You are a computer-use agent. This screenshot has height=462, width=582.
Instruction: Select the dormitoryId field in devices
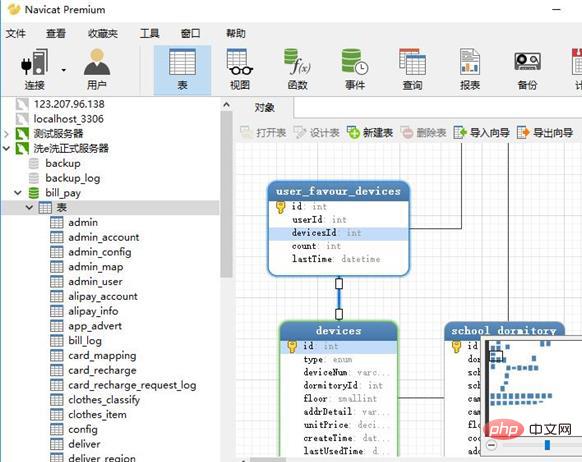[x=343, y=386]
